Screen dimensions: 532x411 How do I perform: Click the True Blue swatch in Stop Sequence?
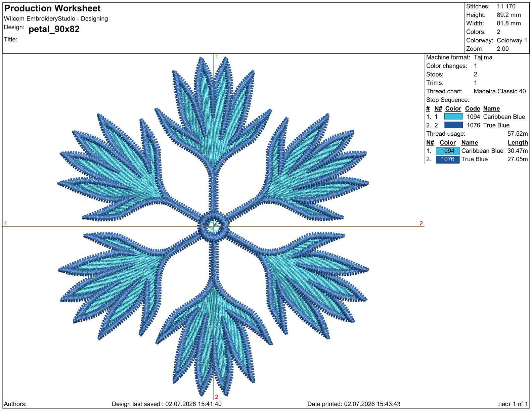coord(453,125)
